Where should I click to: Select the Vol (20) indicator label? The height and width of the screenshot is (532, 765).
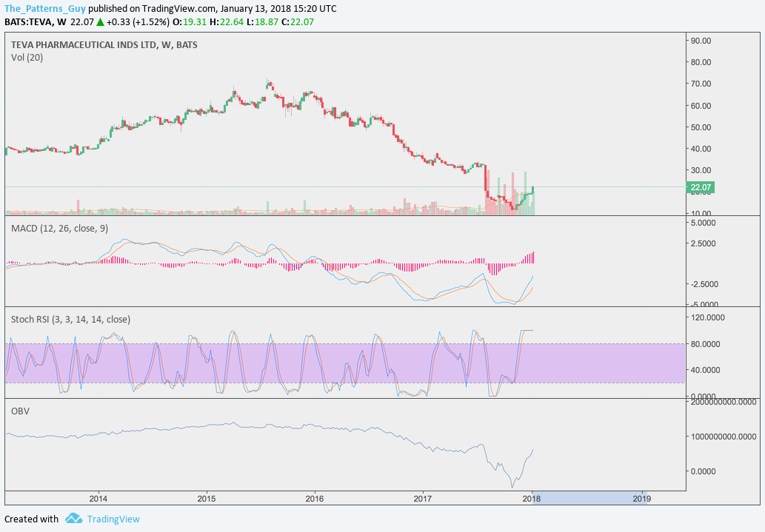click(27, 58)
